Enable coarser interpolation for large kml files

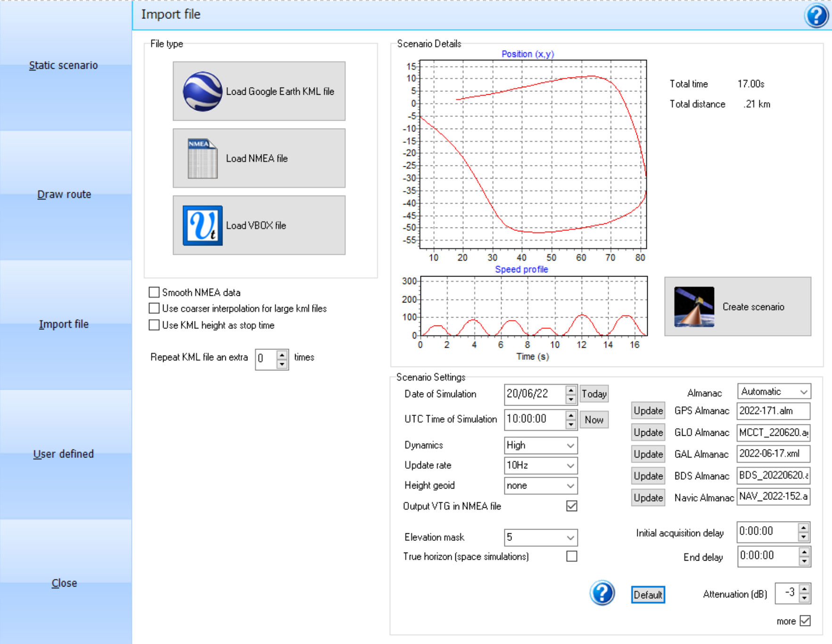(x=154, y=308)
